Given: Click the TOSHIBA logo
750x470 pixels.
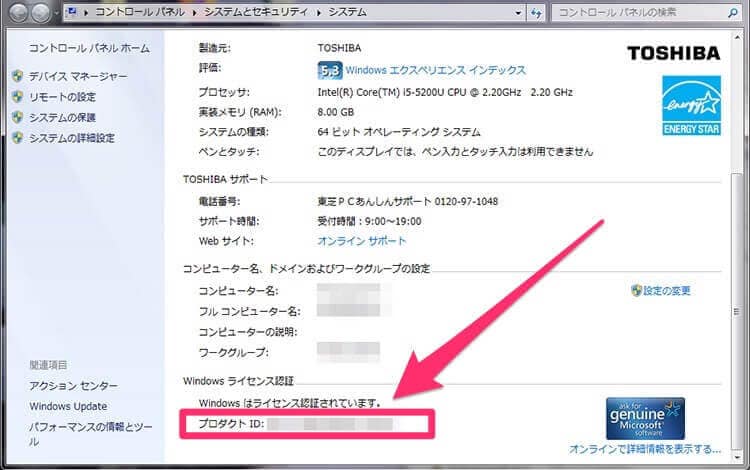Looking at the screenshot, I should click(x=673, y=53).
